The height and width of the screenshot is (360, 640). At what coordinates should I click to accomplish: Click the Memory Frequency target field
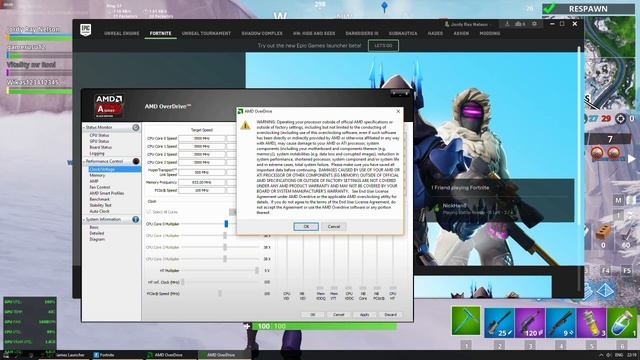[202, 182]
